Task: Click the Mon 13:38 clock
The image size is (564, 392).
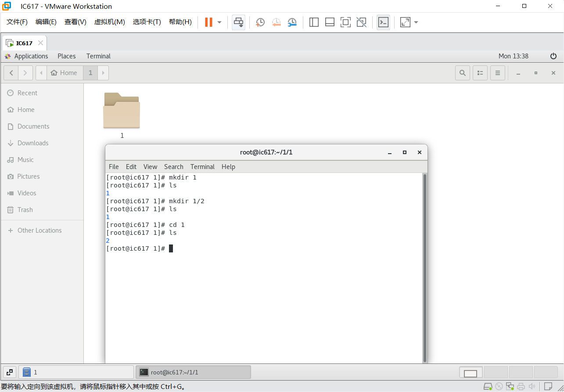Action: (514, 56)
